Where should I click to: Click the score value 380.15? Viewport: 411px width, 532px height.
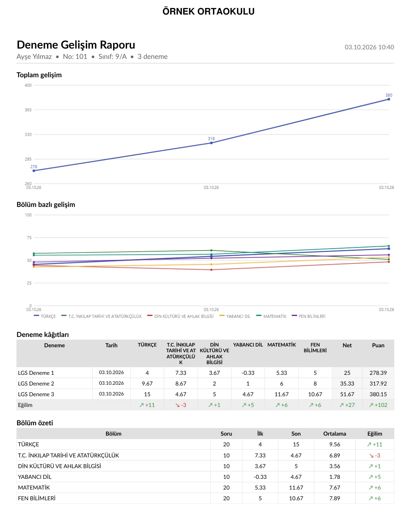click(x=378, y=394)
